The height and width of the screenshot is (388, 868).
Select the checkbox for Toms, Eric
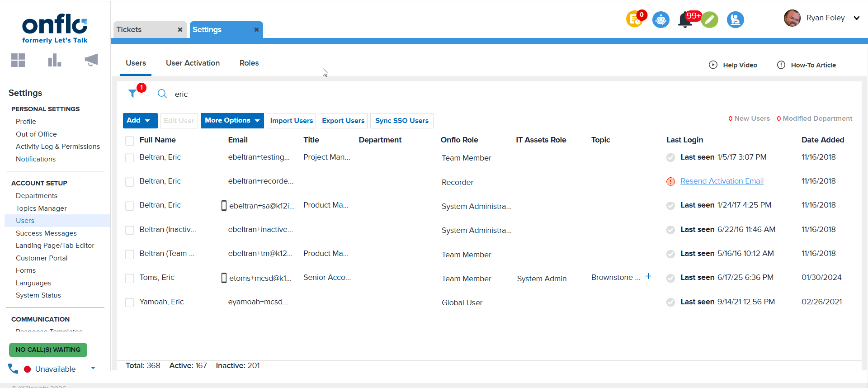130,278
